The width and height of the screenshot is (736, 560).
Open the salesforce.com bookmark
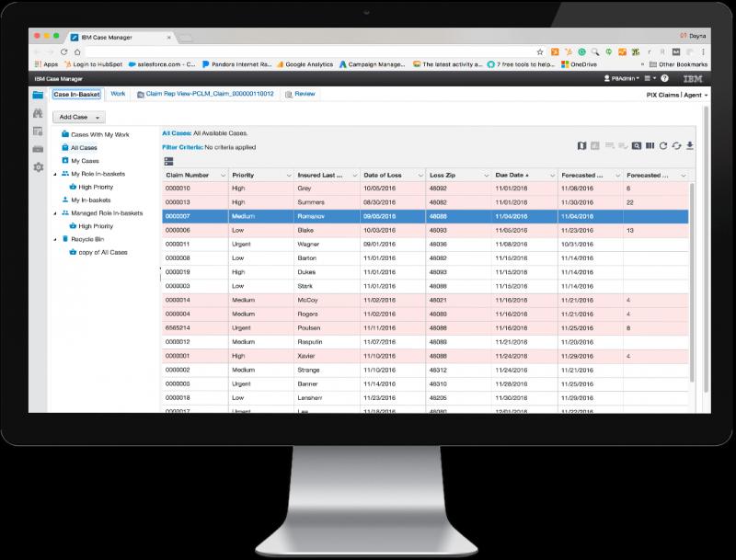pyautogui.click(x=162, y=64)
